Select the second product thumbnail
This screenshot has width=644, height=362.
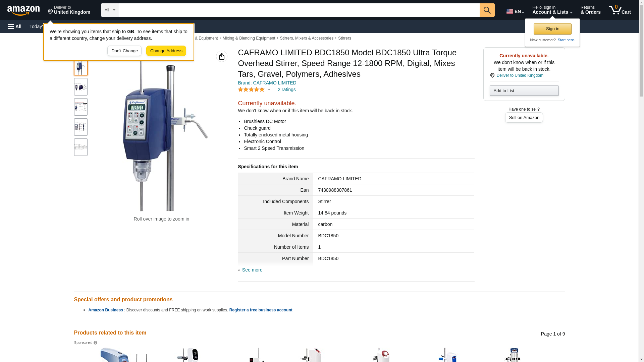pos(81,87)
